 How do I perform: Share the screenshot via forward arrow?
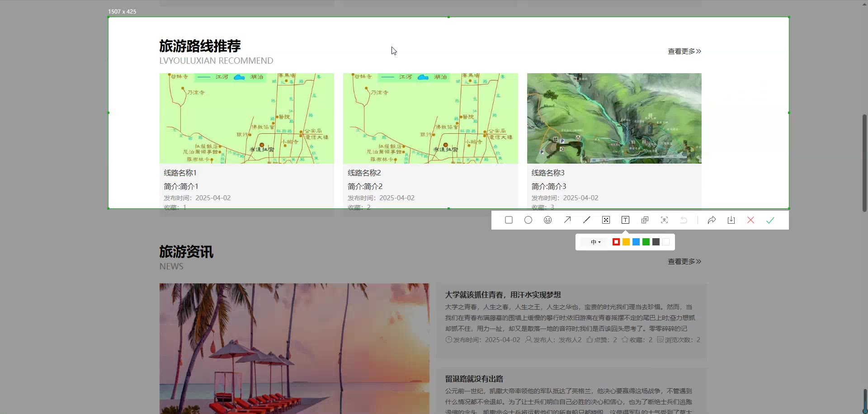coord(712,220)
